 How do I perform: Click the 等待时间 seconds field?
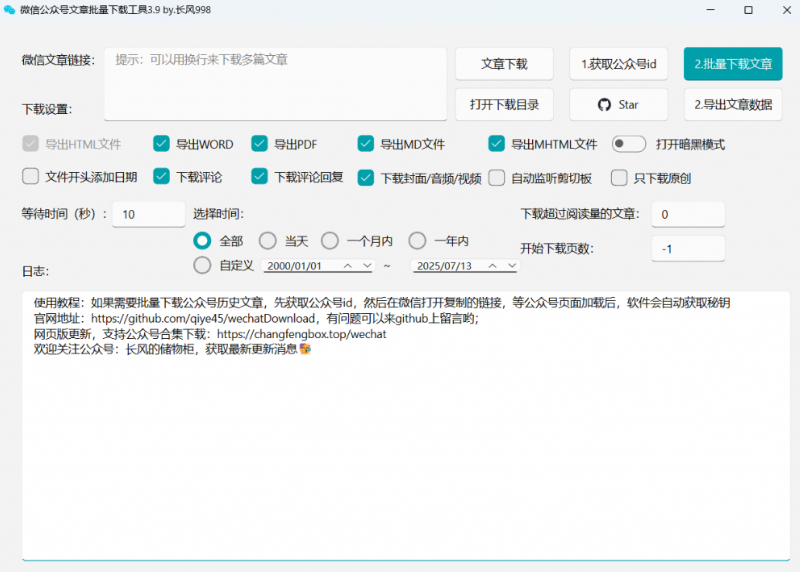coord(148,214)
